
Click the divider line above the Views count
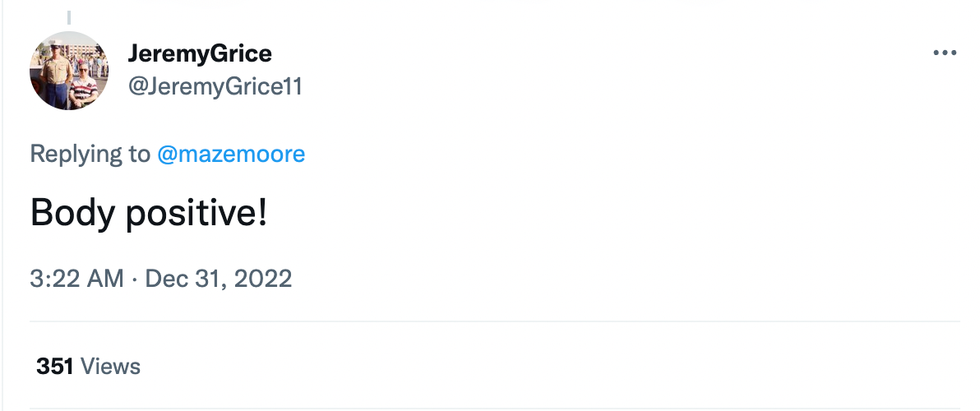click(x=490, y=321)
